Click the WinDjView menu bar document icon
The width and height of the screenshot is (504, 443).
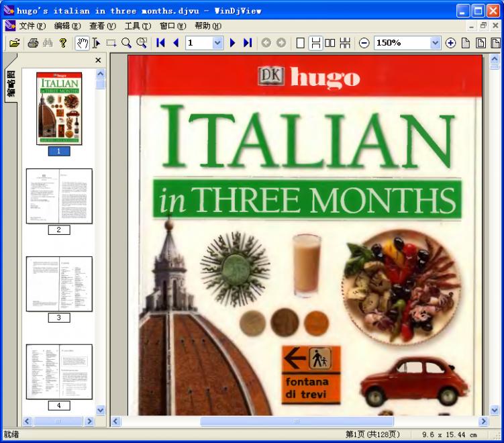[10, 26]
